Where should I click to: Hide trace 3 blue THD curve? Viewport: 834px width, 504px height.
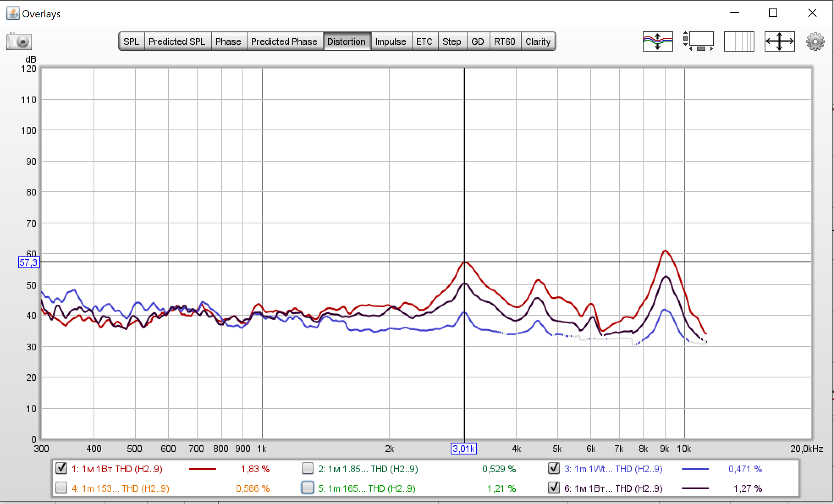pyautogui.click(x=553, y=468)
